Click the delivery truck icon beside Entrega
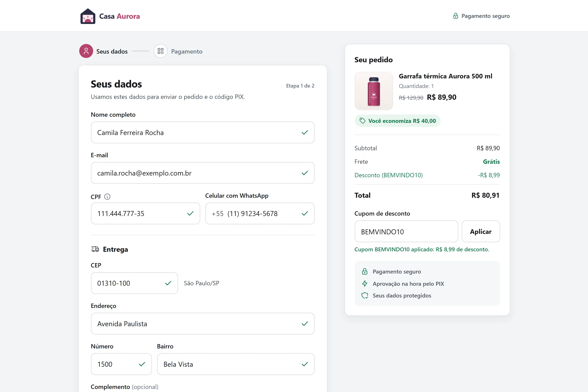 click(95, 249)
